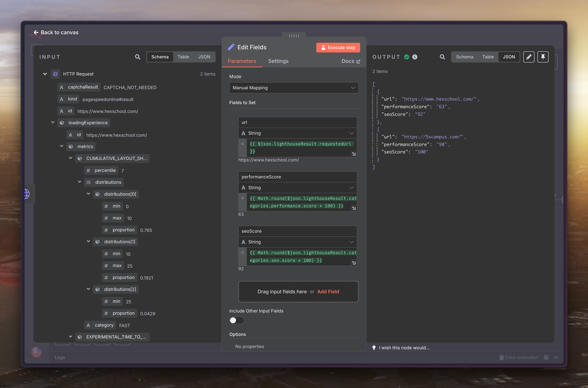Collapse the loadingExperience tree node
The image size is (588, 388).
(53, 123)
